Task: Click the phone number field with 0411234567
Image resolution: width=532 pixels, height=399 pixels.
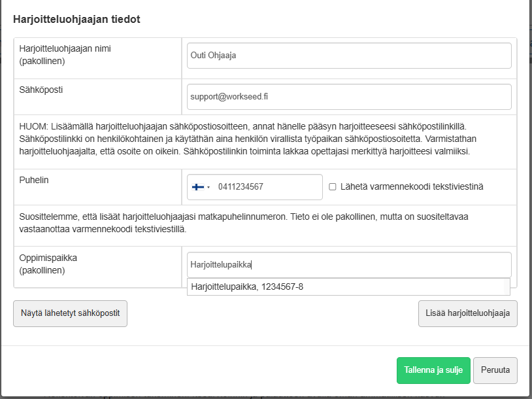Action: pos(267,187)
